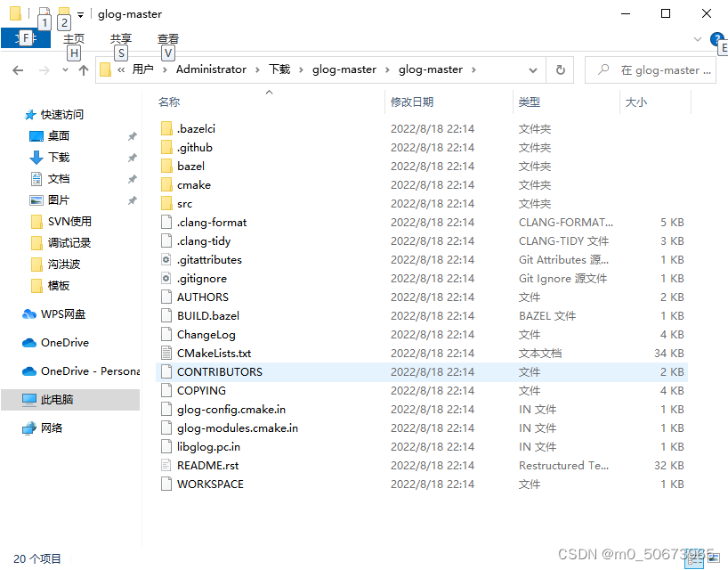Switch to the 查看 ribbon tab

pos(167,38)
